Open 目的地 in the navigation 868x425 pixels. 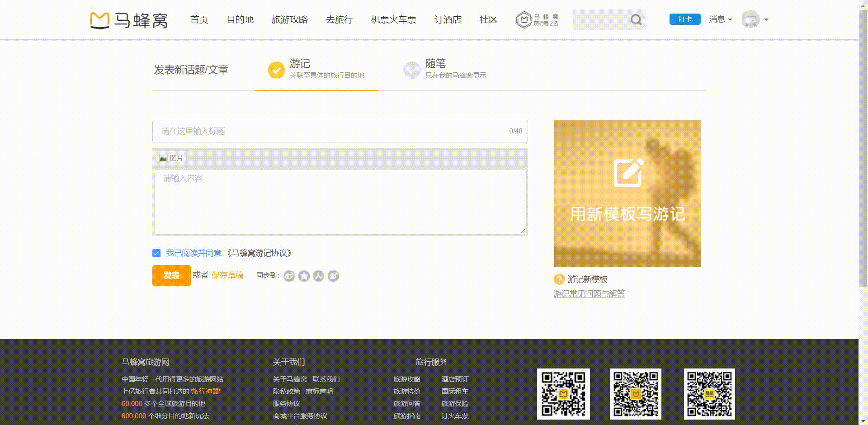(240, 19)
